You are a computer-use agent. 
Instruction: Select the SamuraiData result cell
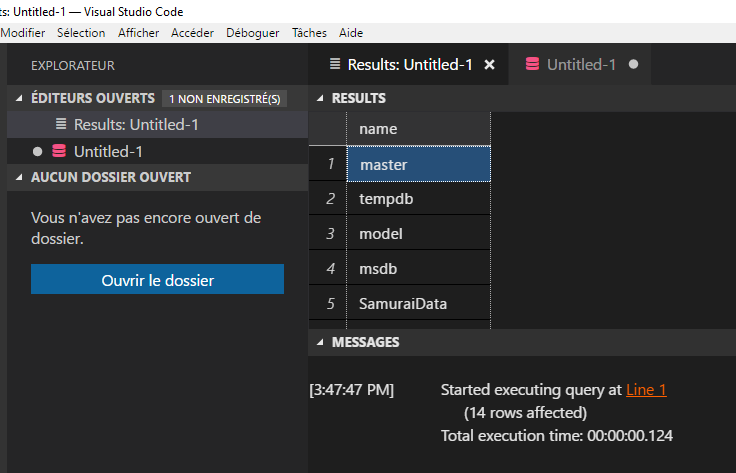coord(418,304)
